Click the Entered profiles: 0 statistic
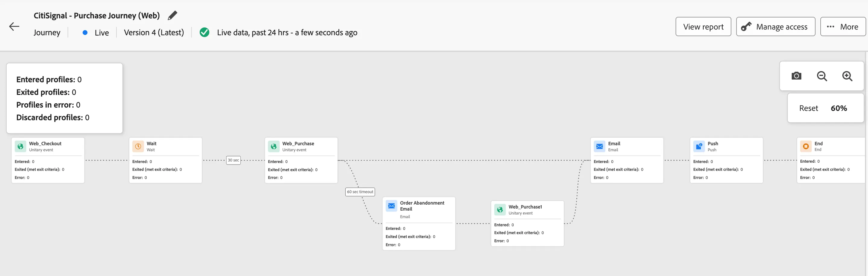Viewport: 868px width, 276px height. [x=49, y=80]
